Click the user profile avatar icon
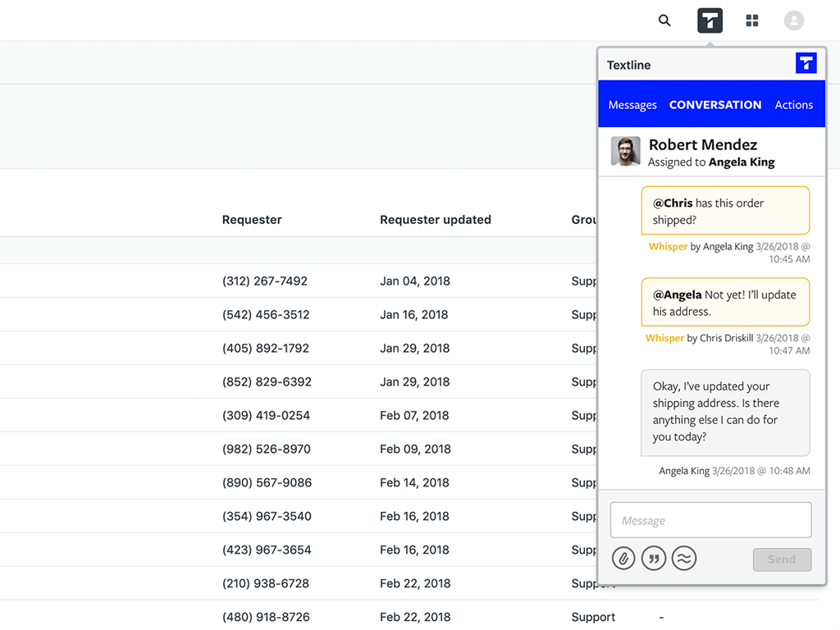 794,21
